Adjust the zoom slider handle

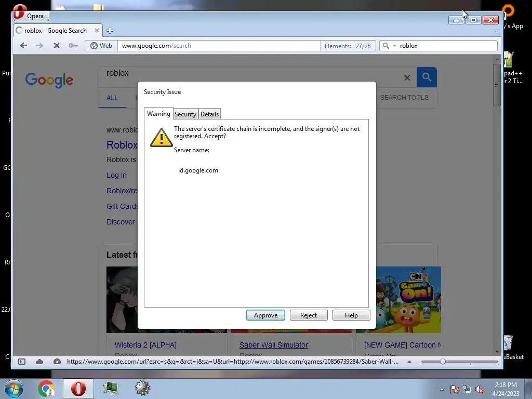click(x=443, y=362)
